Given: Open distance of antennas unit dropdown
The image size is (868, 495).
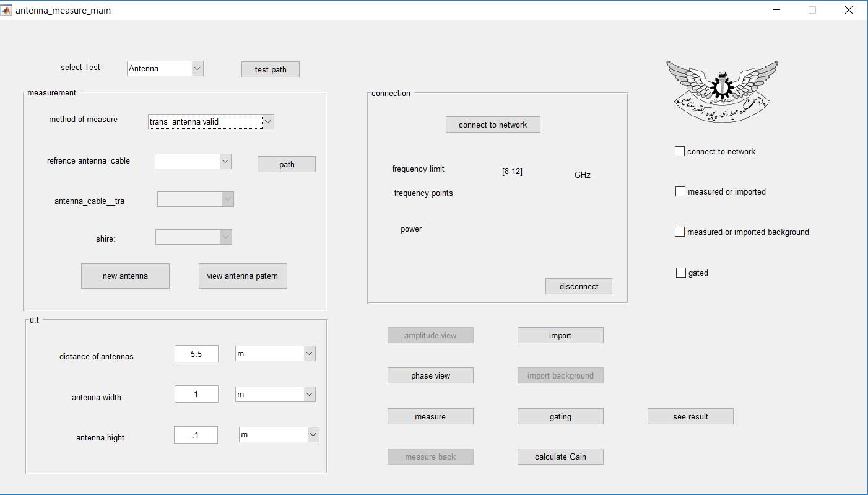Looking at the screenshot, I should (276, 353).
